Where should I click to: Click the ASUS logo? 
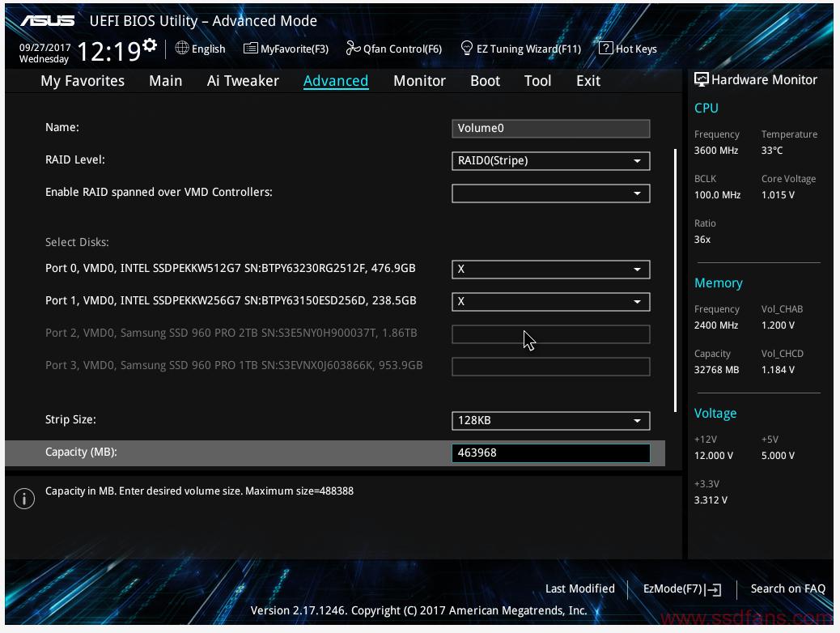(48, 20)
